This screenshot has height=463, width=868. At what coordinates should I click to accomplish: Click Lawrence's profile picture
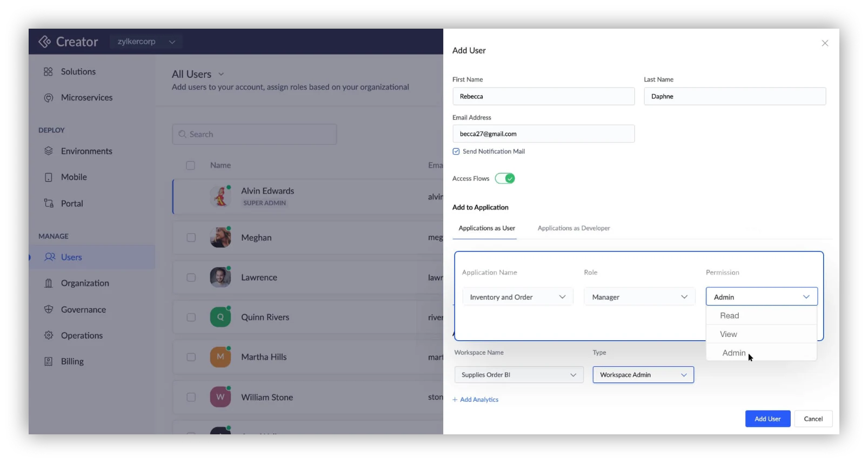click(x=221, y=277)
